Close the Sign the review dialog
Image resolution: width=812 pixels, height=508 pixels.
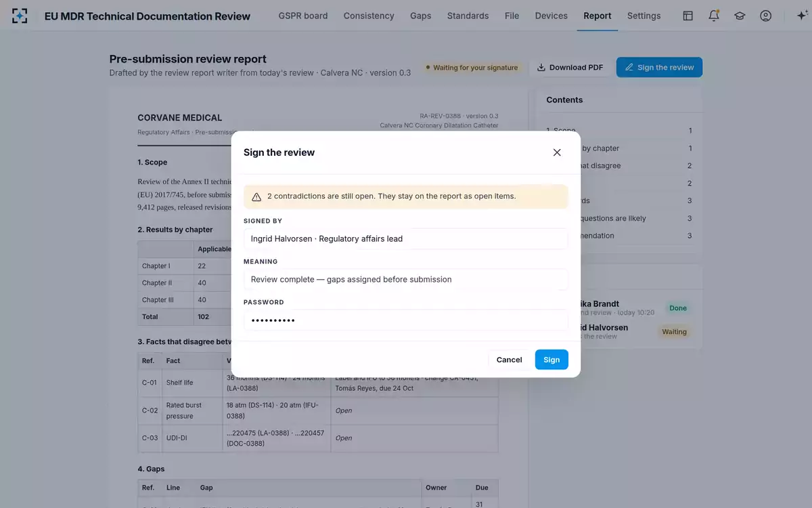(557, 152)
